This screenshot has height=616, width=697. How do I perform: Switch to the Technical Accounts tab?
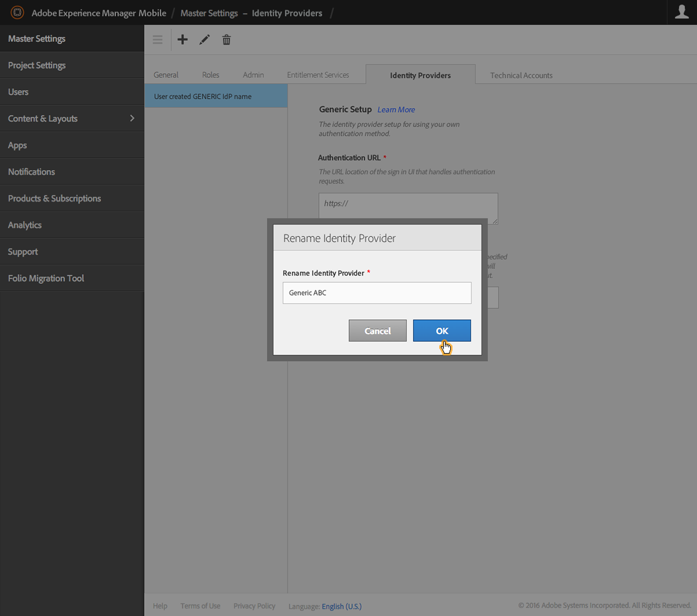(521, 75)
